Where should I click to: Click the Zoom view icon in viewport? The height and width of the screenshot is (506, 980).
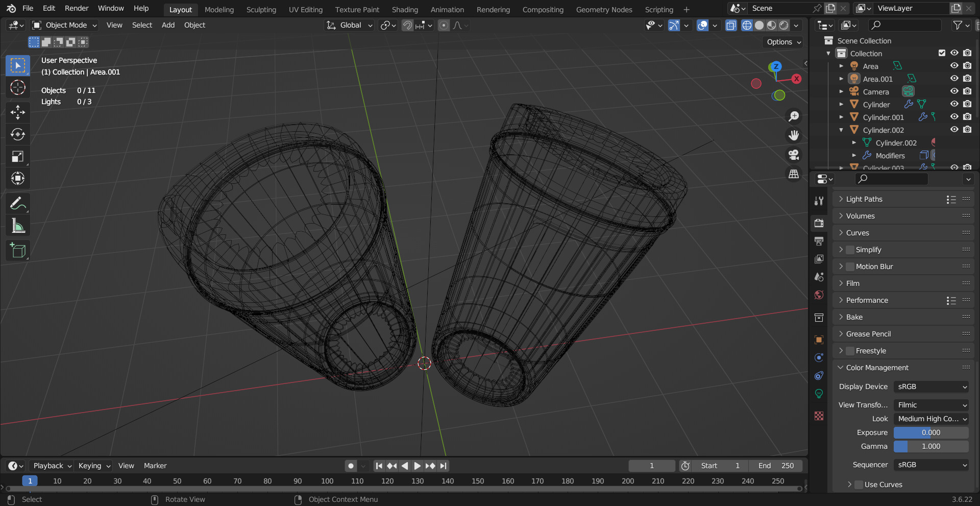(x=794, y=116)
